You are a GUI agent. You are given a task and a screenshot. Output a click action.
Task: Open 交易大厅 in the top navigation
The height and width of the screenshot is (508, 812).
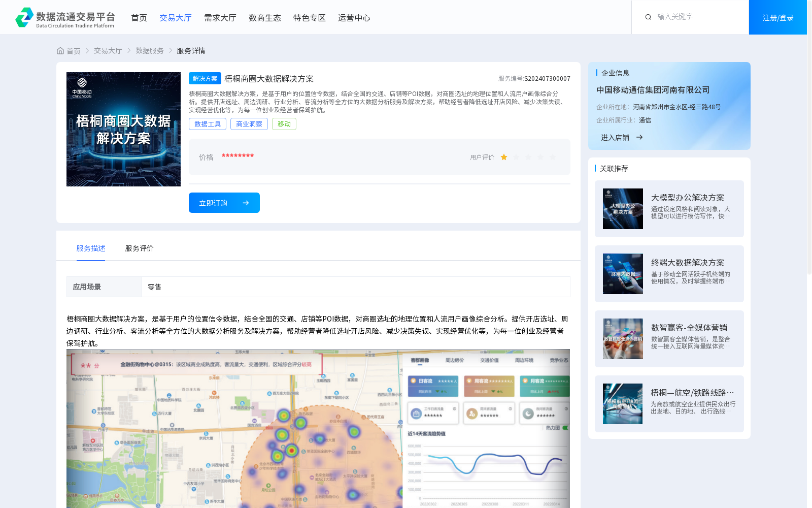(176, 18)
